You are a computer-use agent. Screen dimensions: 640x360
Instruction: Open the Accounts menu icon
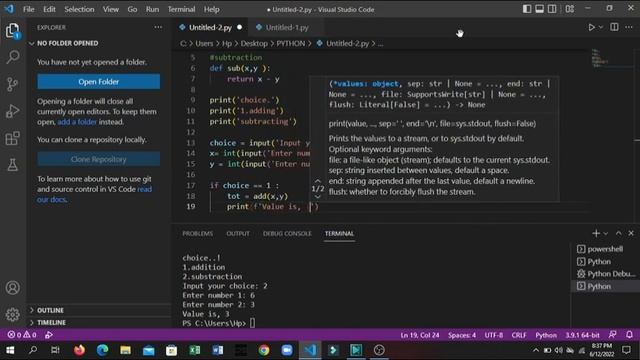pyautogui.click(x=13, y=288)
